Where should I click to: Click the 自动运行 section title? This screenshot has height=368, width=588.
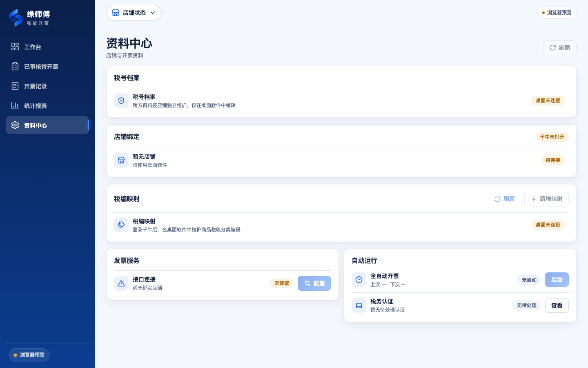365,261
